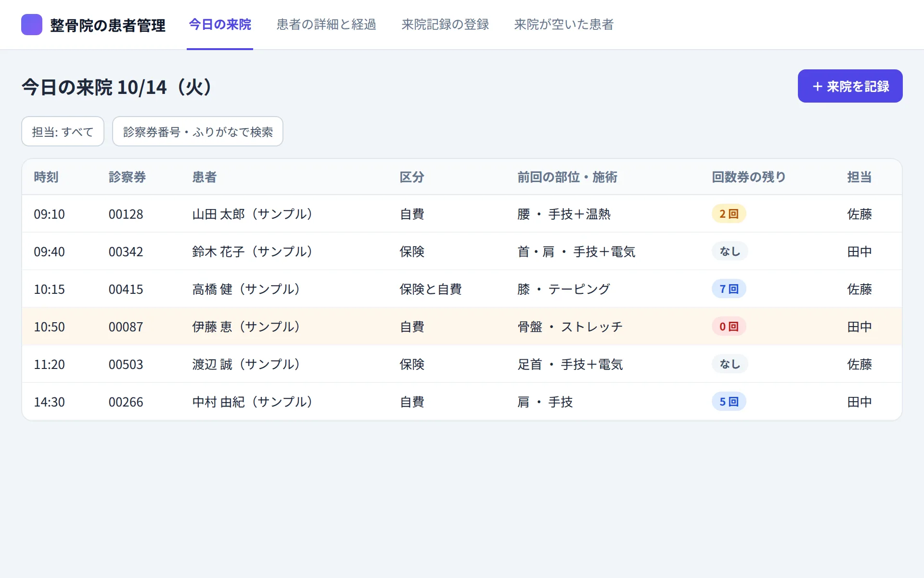Focus the 診察券番号・ふりがなで検索 search field
The width and height of the screenshot is (924, 578).
[x=198, y=131]
